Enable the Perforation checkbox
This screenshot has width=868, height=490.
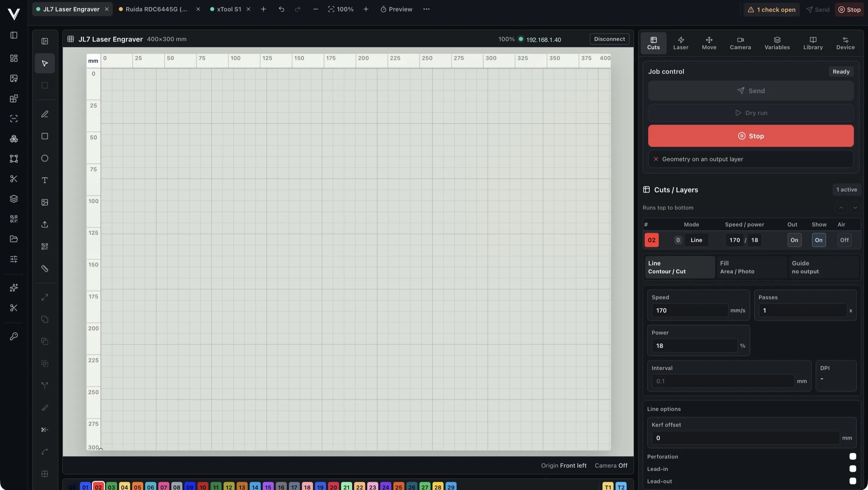(852, 457)
